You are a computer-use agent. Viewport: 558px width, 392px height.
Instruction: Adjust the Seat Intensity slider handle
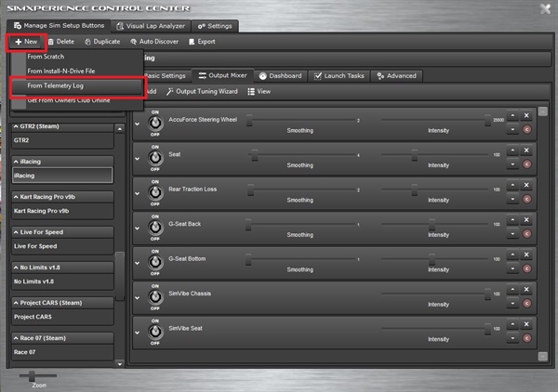(415, 155)
